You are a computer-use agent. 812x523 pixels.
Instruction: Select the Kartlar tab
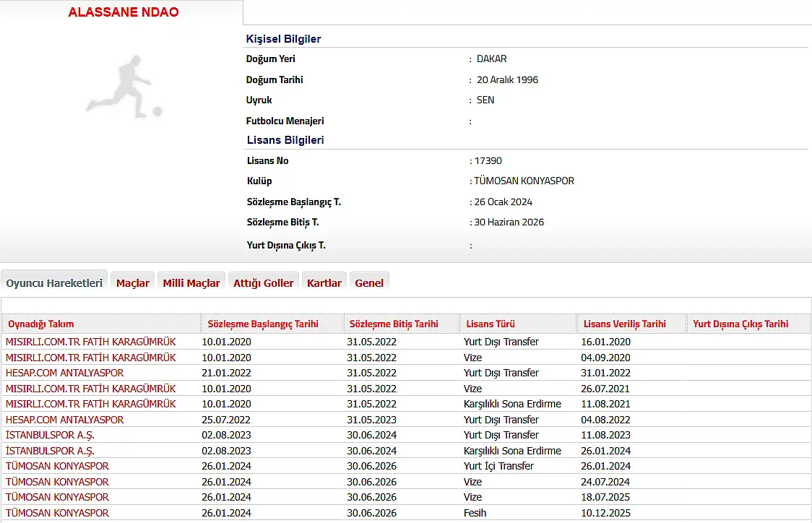pyautogui.click(x=324, y=283)
